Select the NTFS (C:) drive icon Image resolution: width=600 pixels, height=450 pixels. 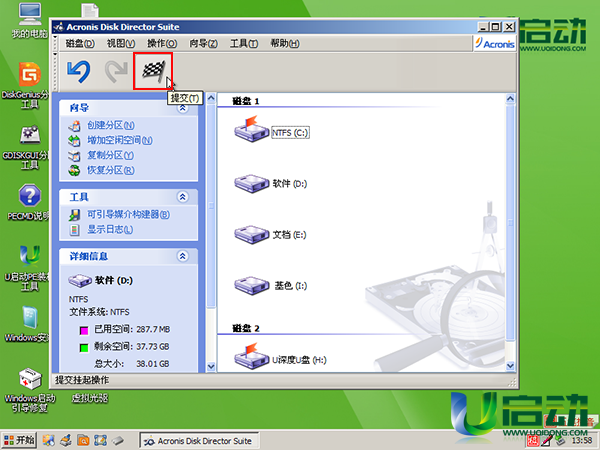tap(251, 130)
